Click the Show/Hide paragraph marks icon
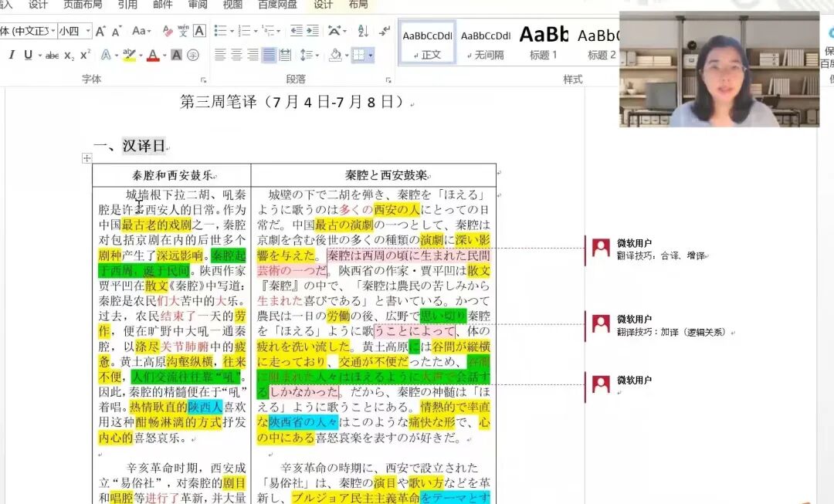The height and width of the screenshot is (504, 834). coord(384,31)
